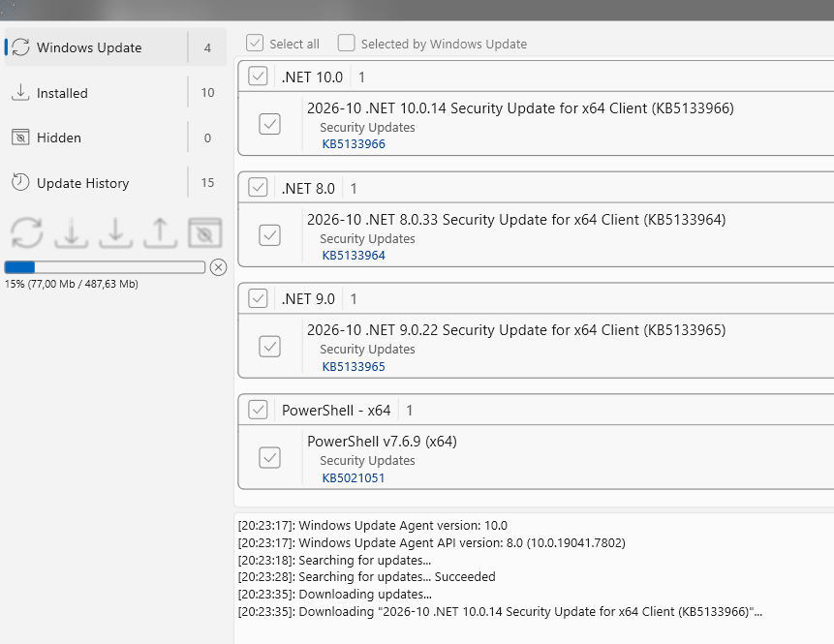Click the install icon with solid down arrow

115,233
